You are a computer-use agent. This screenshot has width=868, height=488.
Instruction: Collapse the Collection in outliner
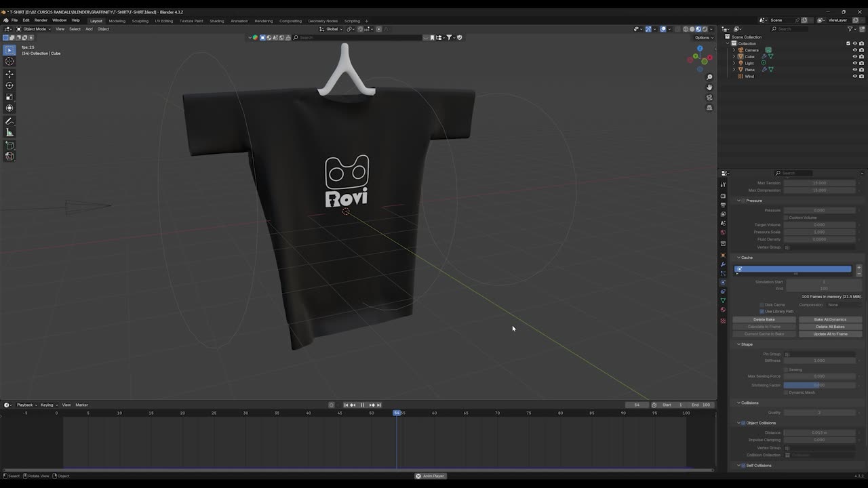point(728,43)
